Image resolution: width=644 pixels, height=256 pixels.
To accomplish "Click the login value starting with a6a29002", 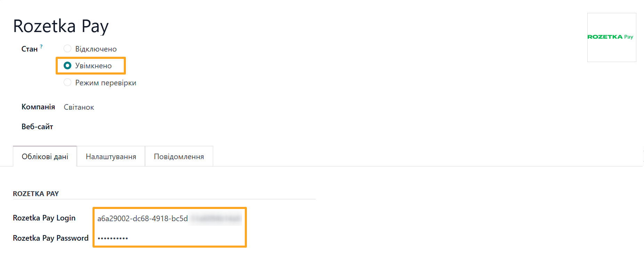I will 143,218.
